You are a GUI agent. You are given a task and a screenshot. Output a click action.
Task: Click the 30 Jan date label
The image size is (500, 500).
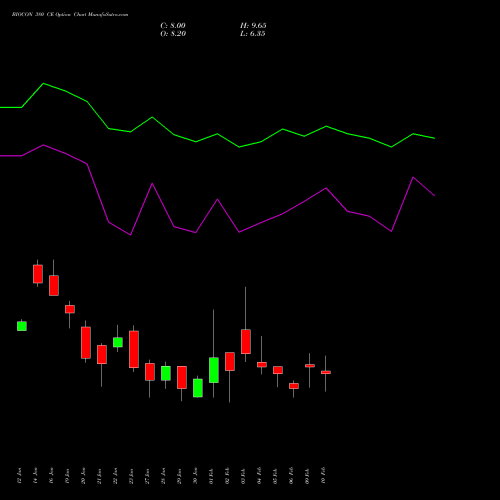pyautogui.click(x=195, y=476)
